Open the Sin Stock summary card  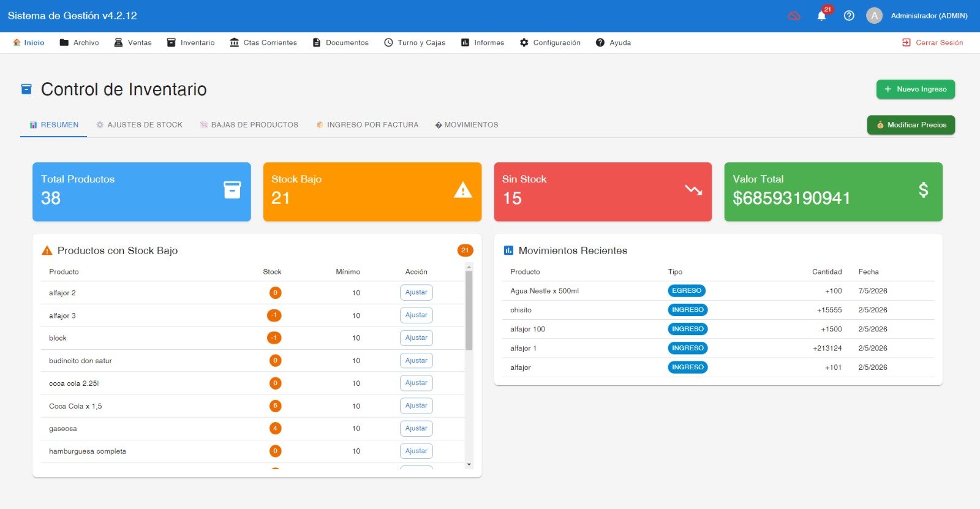point(603,192)
